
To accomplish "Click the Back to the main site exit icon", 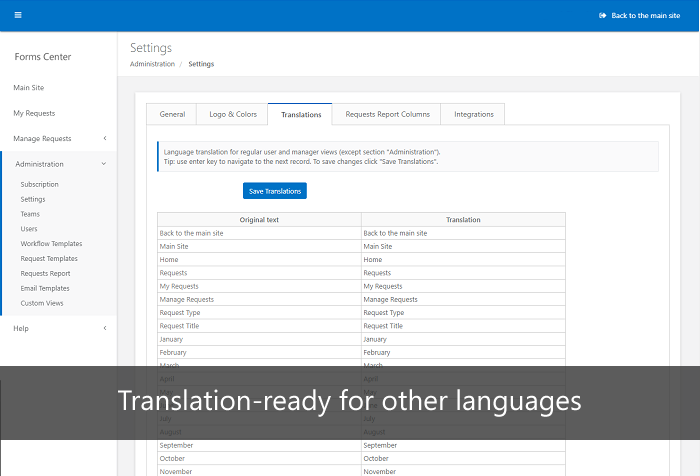I will [x=602, y=16].
